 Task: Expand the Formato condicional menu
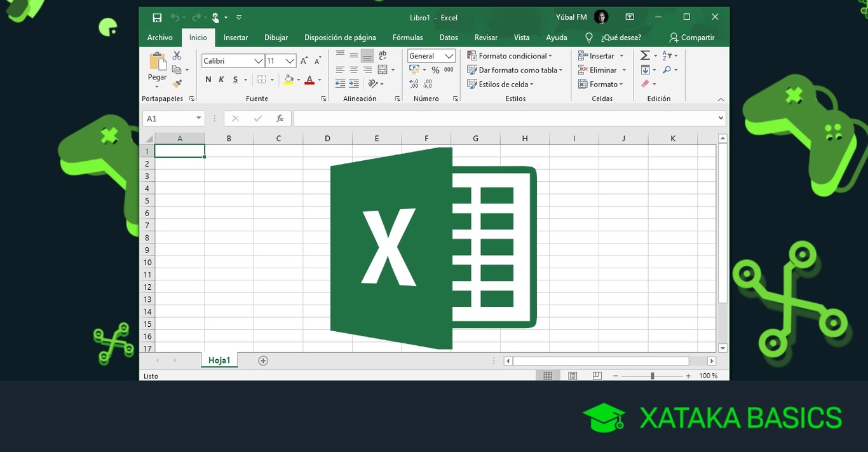[x=510, y=56]
